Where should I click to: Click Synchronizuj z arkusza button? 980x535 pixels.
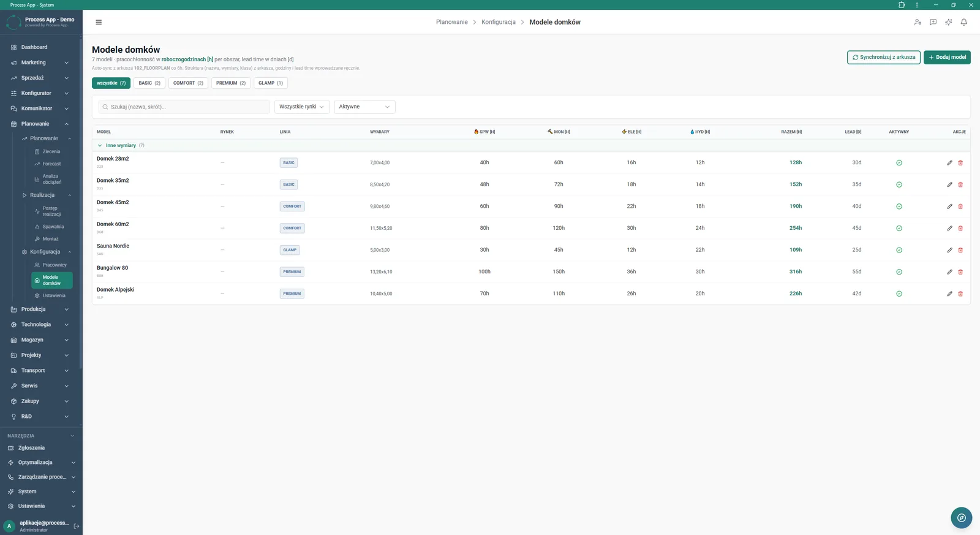pos(884,58)
